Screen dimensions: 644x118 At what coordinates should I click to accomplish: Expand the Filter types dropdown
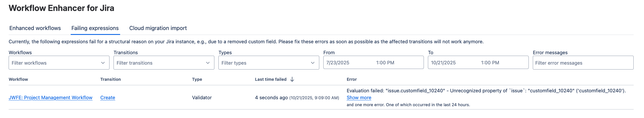269,63
